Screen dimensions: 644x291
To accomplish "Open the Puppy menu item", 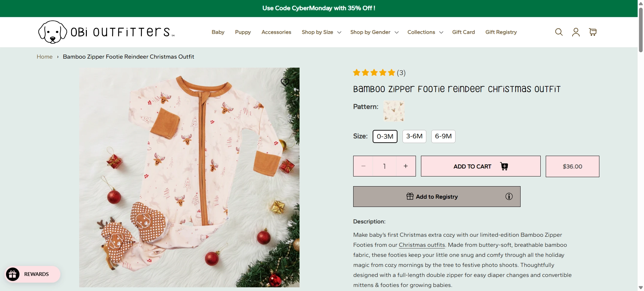I will tap(243, 32).
